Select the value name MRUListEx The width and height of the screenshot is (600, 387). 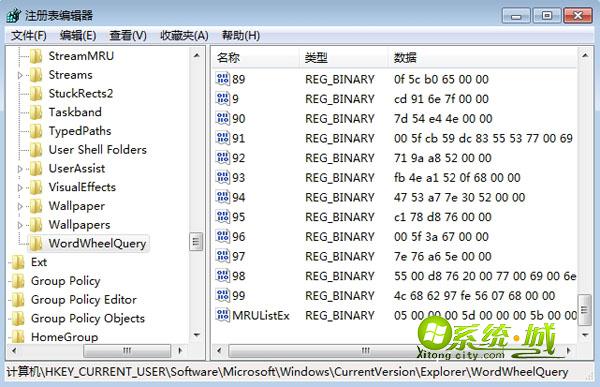261,315
